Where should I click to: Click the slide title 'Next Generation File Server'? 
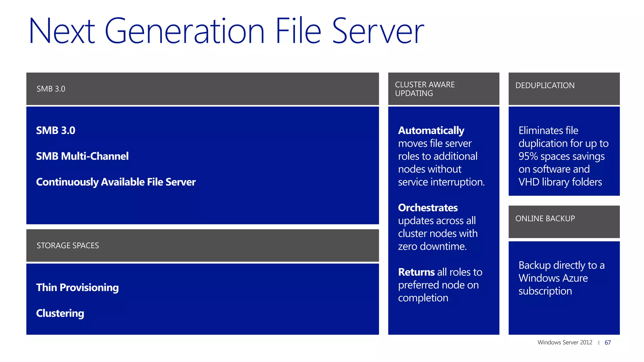pos(226,31)
